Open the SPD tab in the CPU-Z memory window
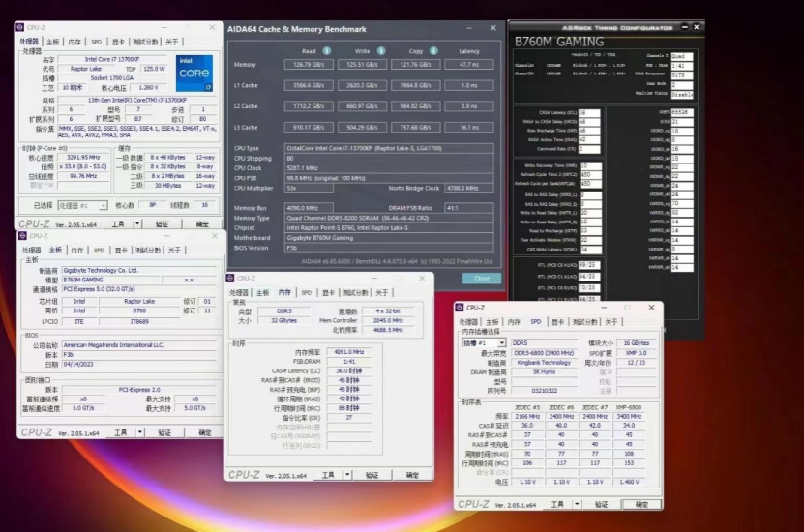Screen dimensions: 804x532 [307, 293]
